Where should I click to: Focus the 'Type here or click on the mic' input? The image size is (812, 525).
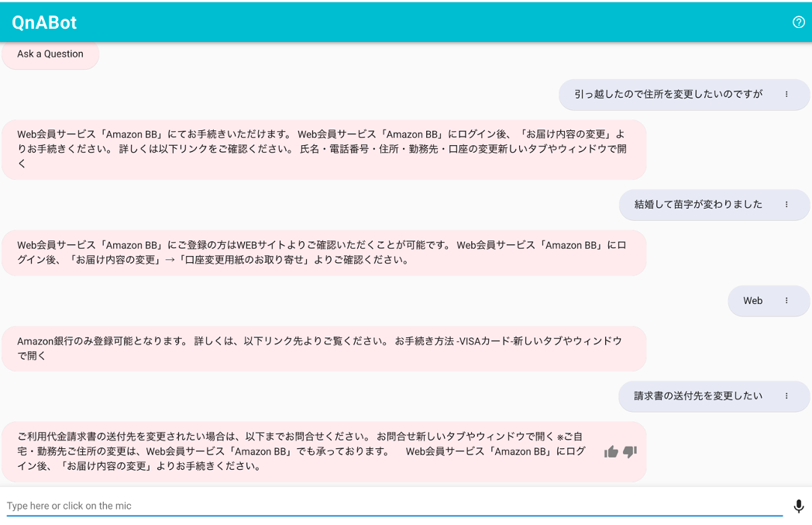(394, 506)
